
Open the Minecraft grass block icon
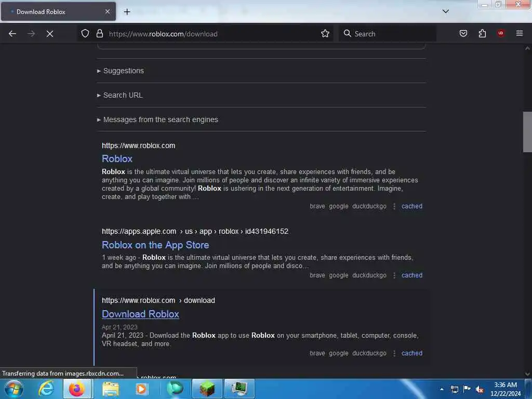coord(207,389)
